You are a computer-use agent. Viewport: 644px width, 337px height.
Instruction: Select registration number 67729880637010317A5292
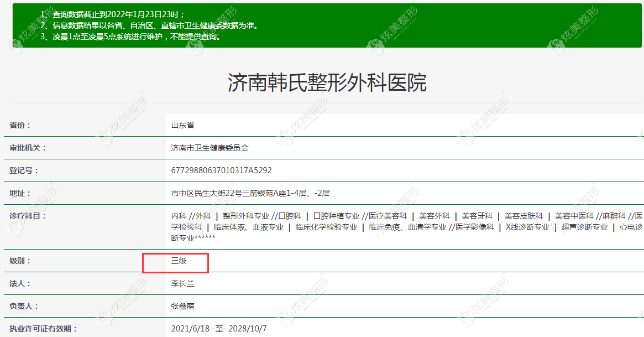[221, 170]
